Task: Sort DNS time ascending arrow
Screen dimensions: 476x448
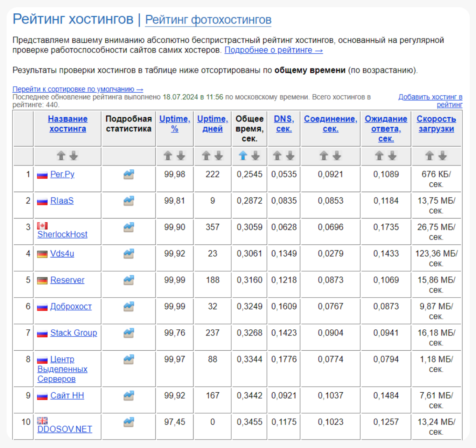Action: [277, 156]
